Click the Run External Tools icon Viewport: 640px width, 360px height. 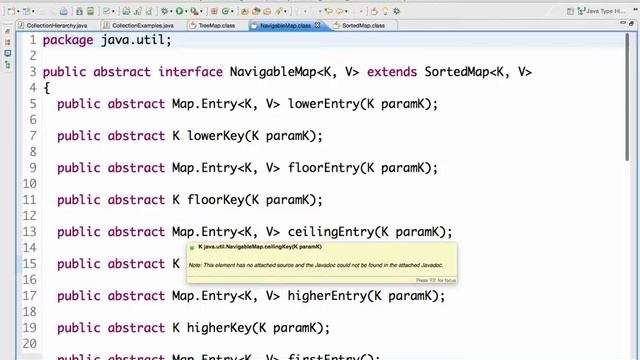click(194, 11)
